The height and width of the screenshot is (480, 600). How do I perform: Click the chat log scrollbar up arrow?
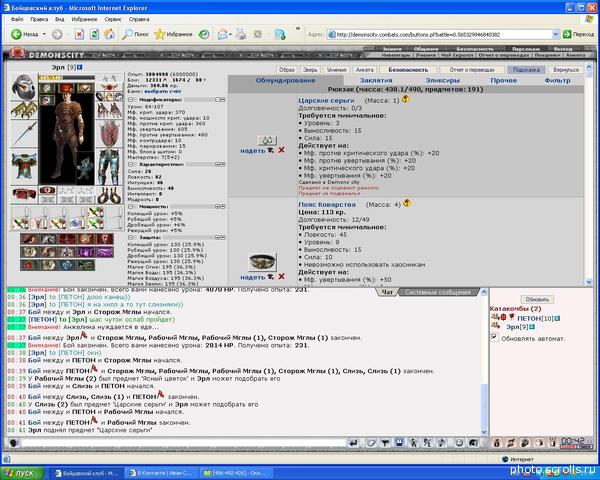click(484, 292)
